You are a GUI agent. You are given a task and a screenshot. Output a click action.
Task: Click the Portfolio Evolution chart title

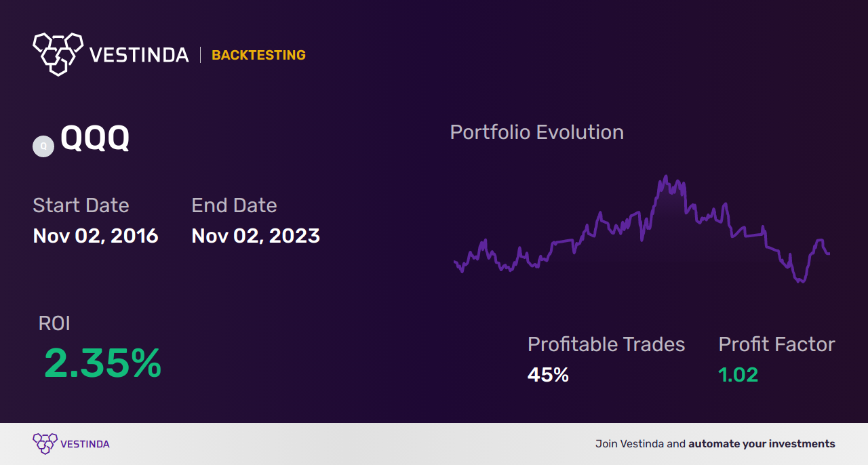(536, 132)
